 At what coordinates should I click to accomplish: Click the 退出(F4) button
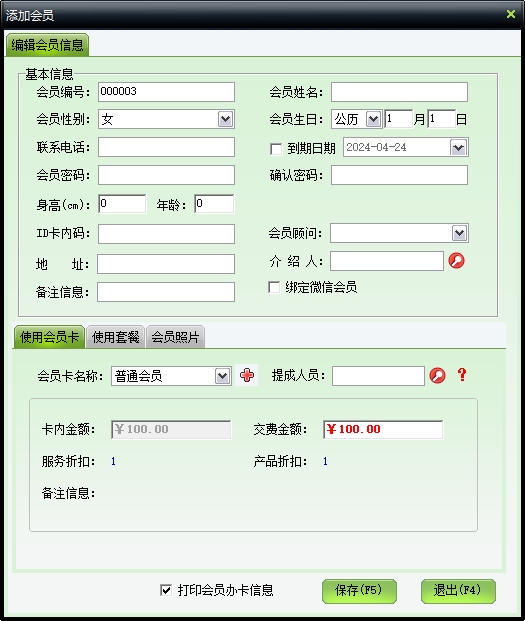(x=458, y=591)
